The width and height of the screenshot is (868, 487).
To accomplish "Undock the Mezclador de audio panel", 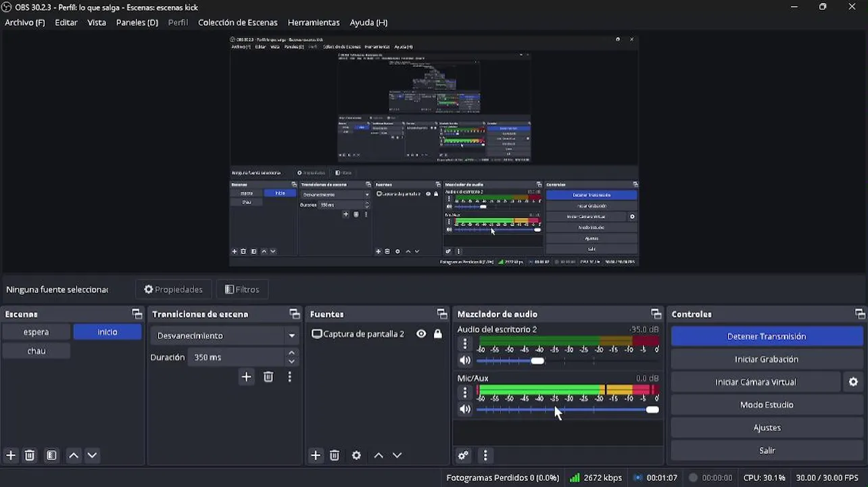I will click(656, 314).
